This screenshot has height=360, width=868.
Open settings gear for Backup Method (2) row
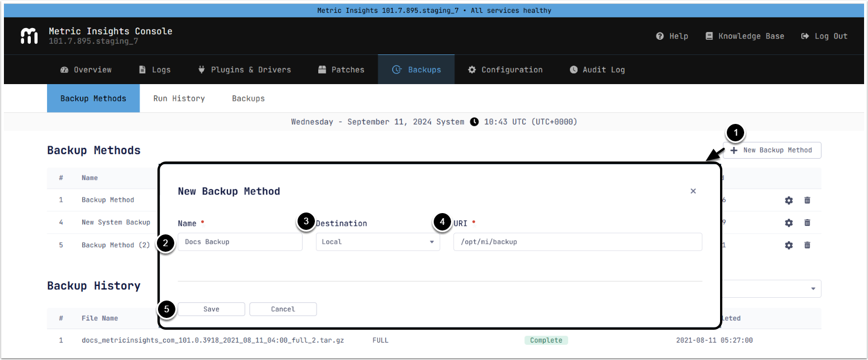click(789, 245)
